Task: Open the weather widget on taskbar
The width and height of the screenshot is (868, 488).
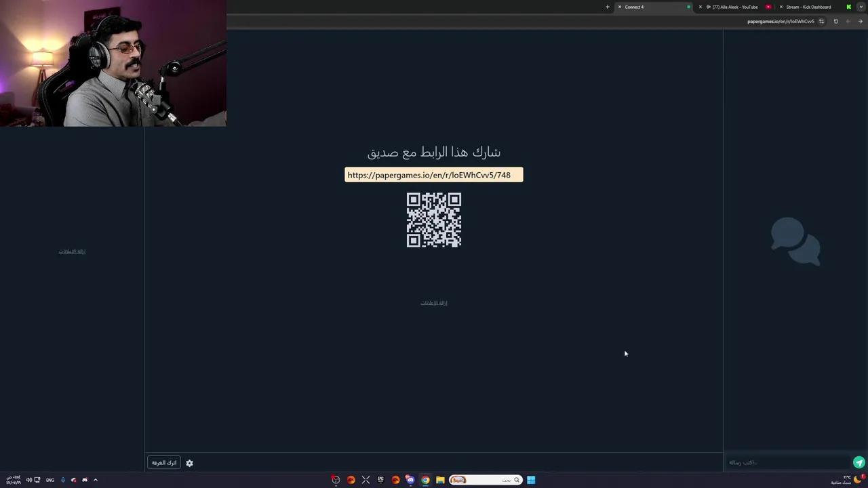Action: 848,480
